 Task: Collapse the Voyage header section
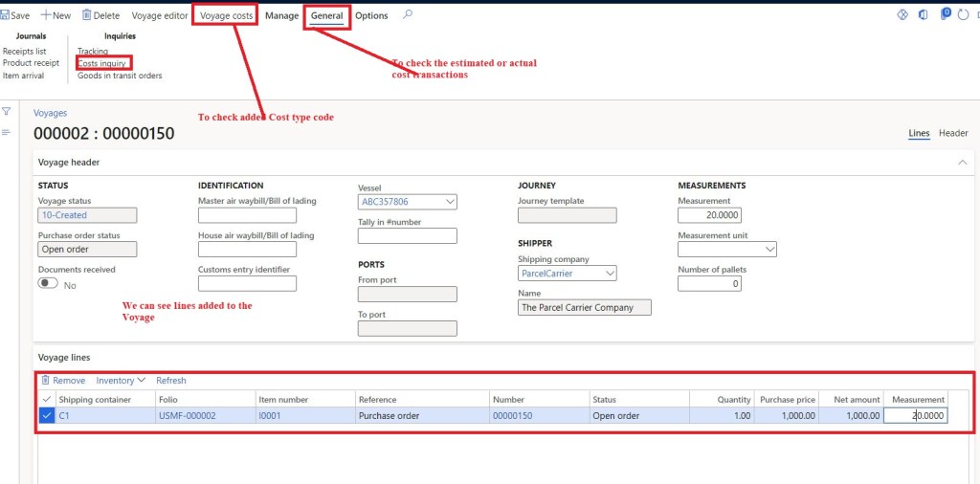(961, 163)
